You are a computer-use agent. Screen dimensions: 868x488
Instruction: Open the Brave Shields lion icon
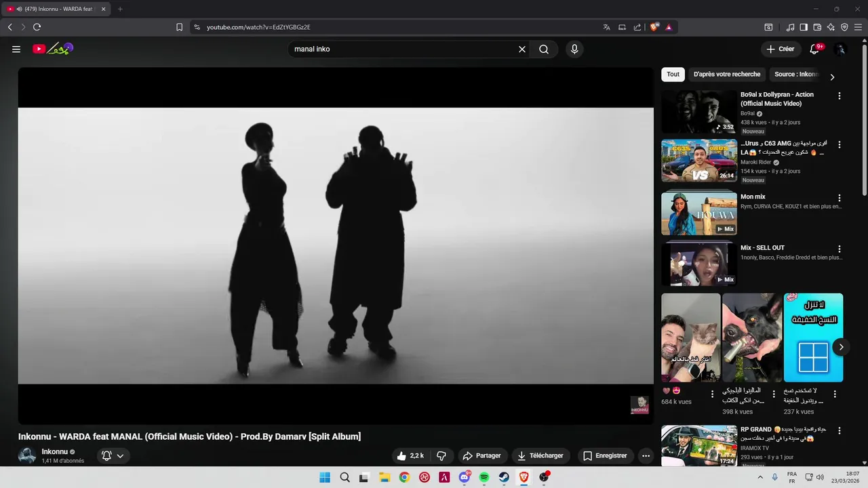[x=654, y=27]
